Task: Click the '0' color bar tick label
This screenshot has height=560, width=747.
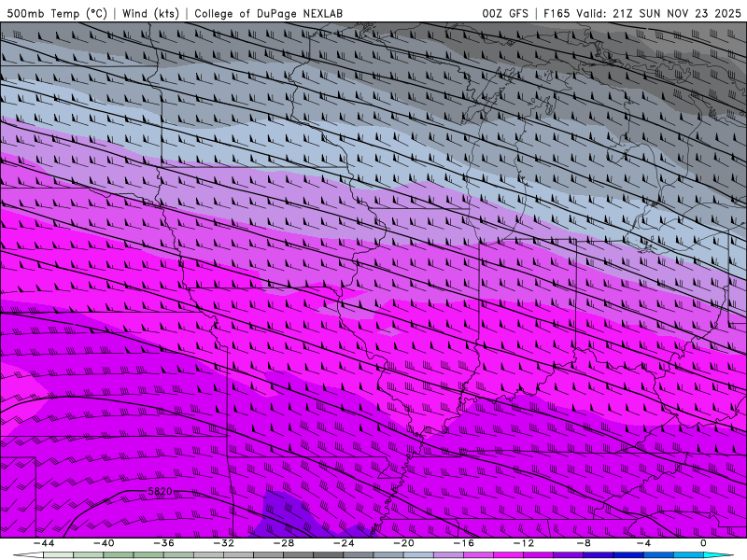Action: 703,543
